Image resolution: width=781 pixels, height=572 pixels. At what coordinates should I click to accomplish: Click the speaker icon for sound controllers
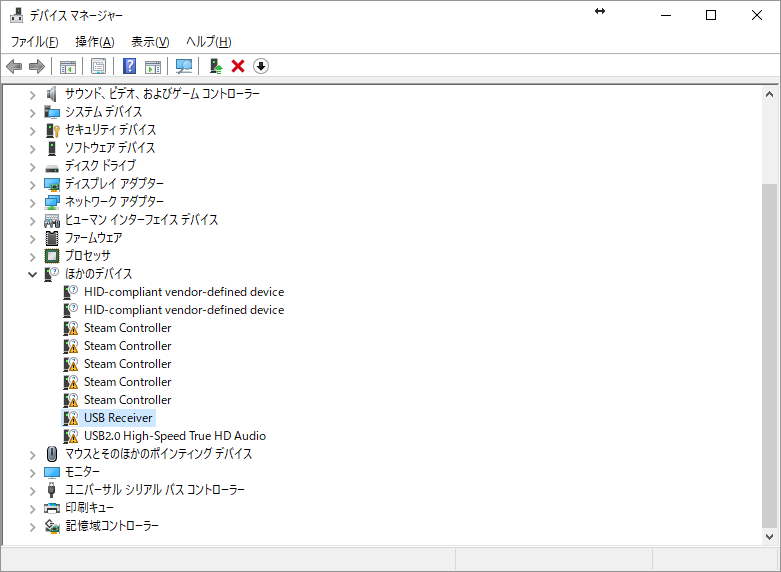tap(52, 94)
